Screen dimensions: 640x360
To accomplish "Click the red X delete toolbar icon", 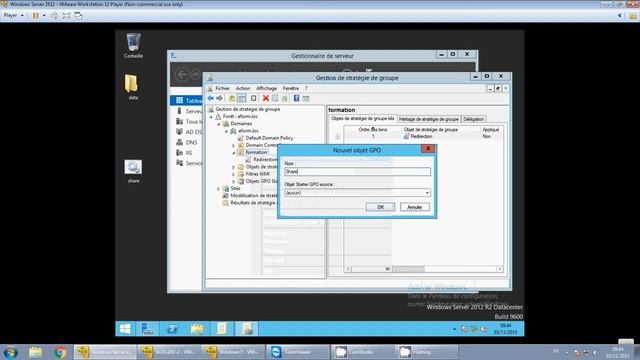I will [x=266, y=98].
